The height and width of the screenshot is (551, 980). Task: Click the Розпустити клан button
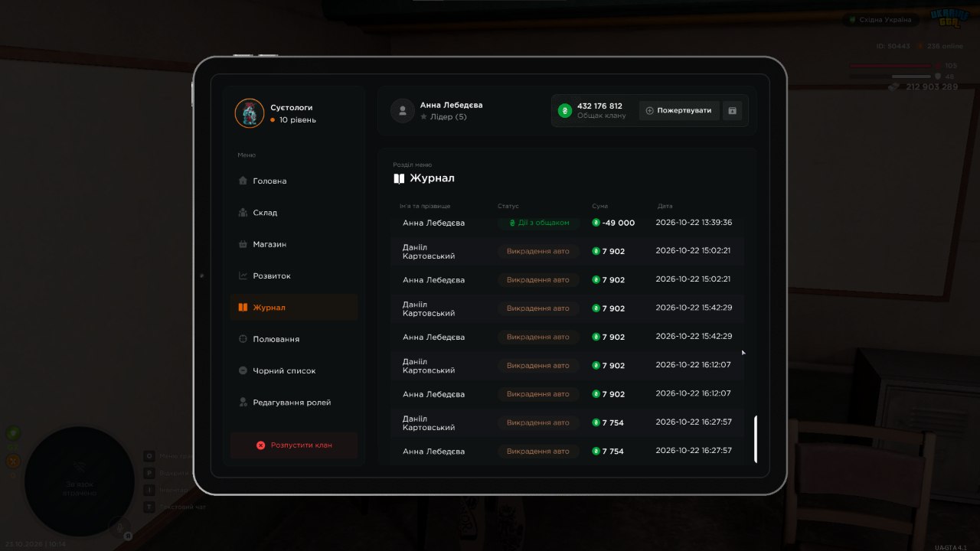pos(294,445)
